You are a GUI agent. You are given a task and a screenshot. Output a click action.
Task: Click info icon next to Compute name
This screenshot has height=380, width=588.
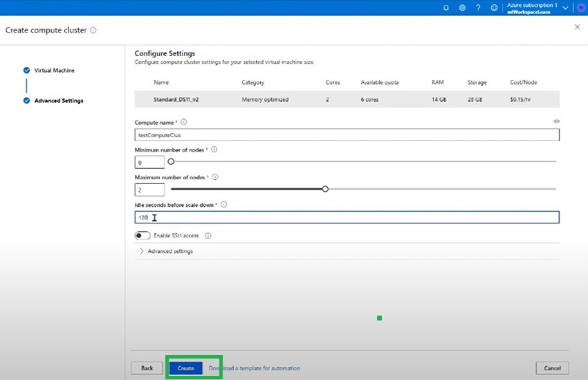pyautogui.click(x=183, y=122)
